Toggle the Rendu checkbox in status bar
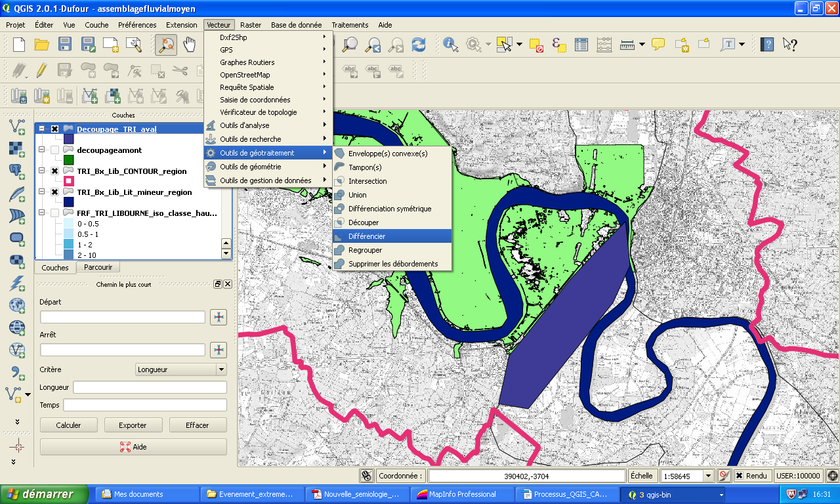The height and width of the screenshot is (504, 840). pos(740,476)
